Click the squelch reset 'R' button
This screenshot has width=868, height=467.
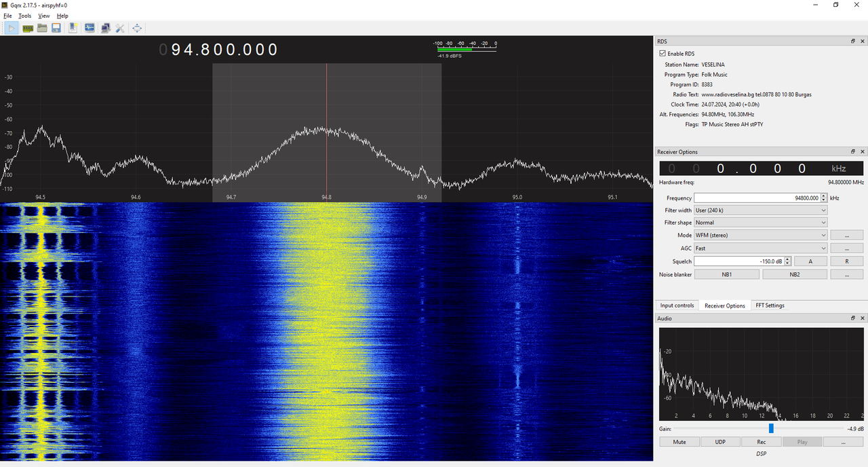pyautogui.click(x=847, y=261)
